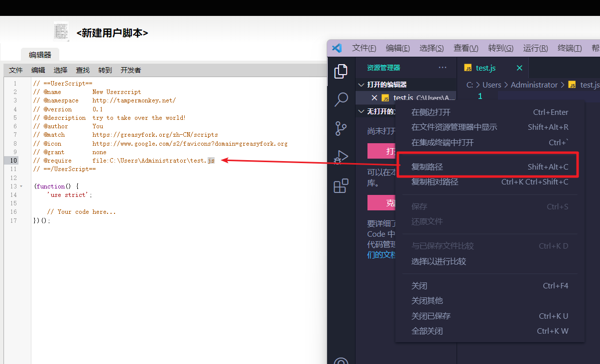Open the 开发者 menu in Tampermonkey editor

130,71
